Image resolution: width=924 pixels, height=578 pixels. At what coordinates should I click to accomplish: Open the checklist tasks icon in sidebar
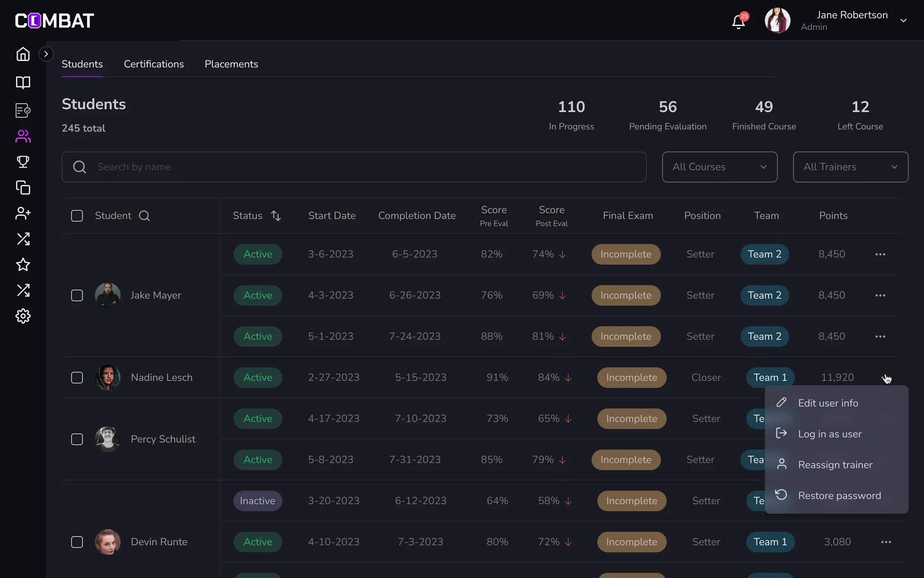(23, 110)
